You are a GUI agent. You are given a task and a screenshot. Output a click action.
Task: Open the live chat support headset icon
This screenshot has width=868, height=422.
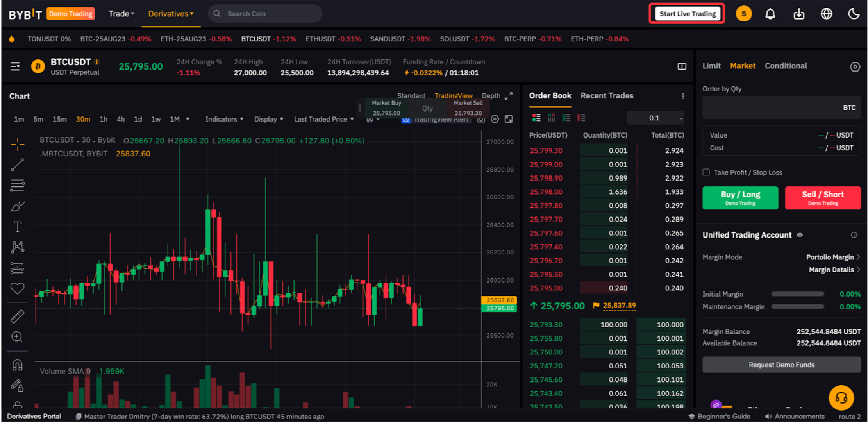(x=841, y=398)
